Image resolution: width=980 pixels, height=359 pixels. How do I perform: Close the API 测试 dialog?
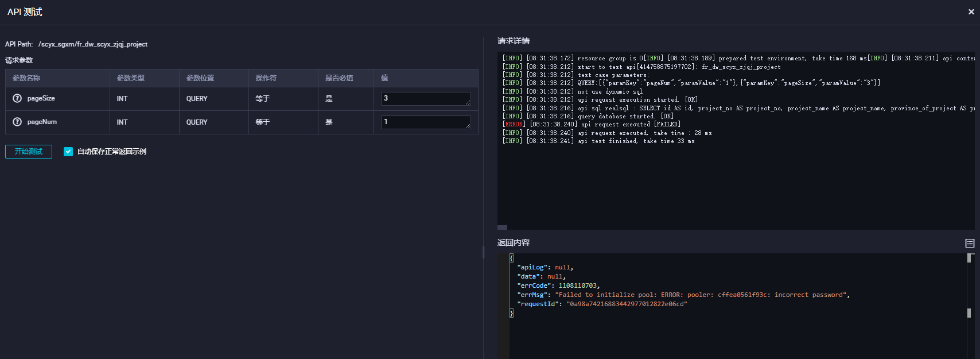pos(971,12)
